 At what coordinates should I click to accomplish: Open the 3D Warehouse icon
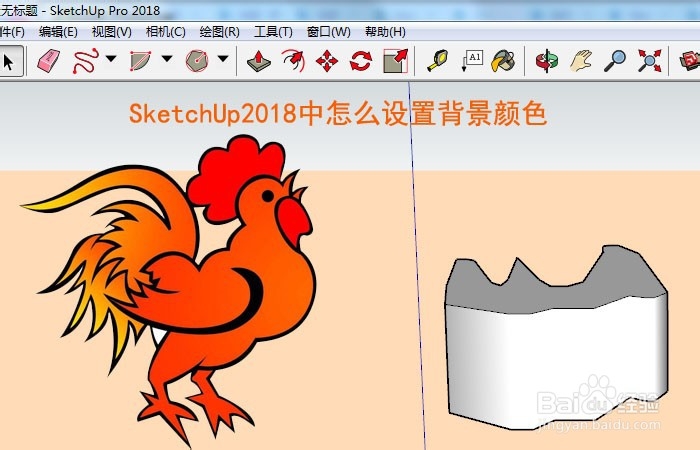689,61
